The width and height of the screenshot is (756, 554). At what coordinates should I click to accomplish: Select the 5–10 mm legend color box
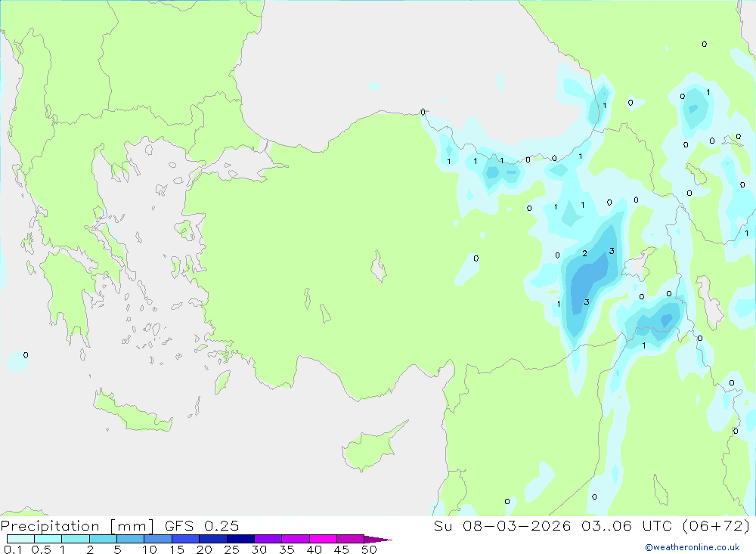click(x=131, y=539)
